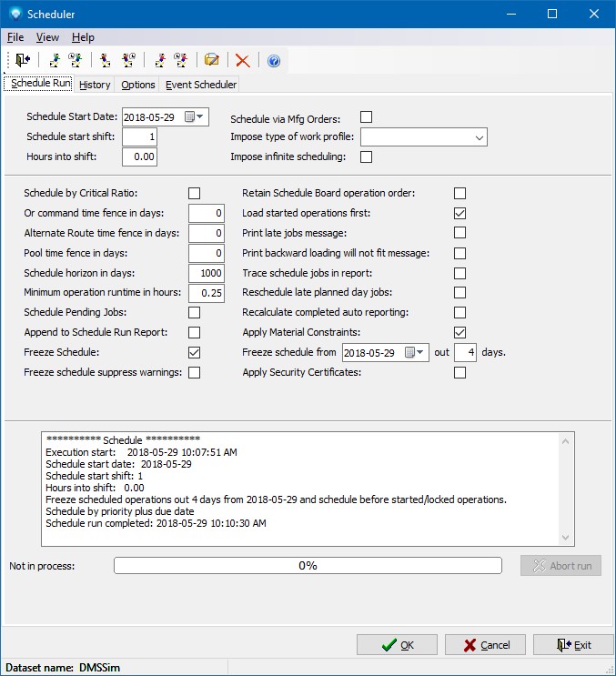Click the Cancel button
The width and height of the screenshot is (616, 676).
pyautogui.click(x=485, y=645)
